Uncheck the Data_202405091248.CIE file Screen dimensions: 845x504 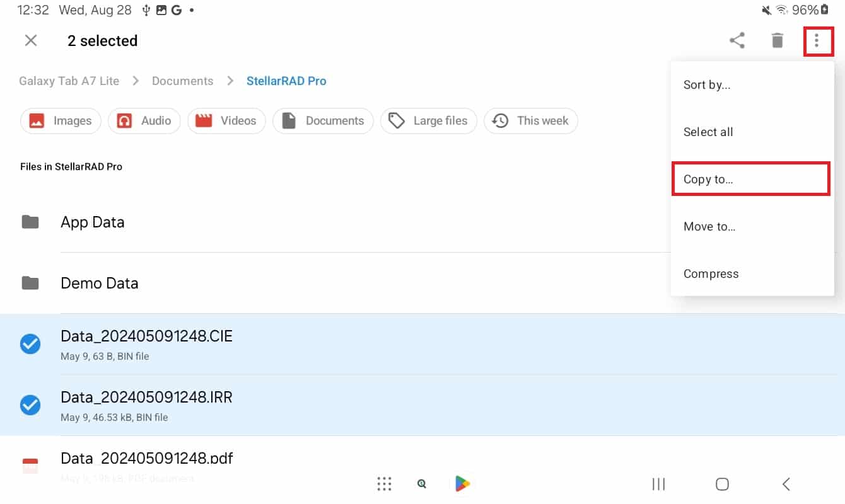point(30,344)
